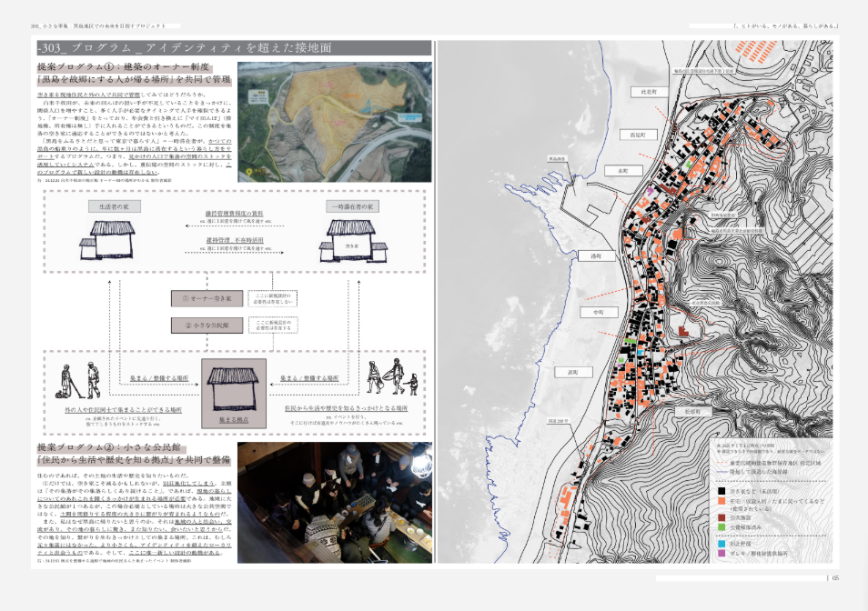The width and height of the screenshot is (868, 611).
Task: Click the ②小さな公民館 box
Action: (207, 324)
